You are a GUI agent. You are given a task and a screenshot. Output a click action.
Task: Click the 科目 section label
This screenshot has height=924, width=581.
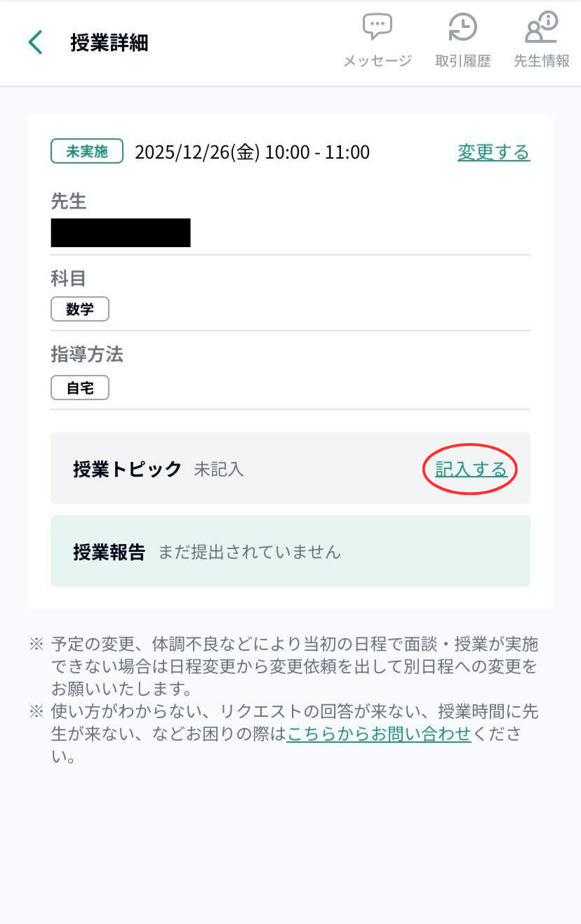(68, 279)
